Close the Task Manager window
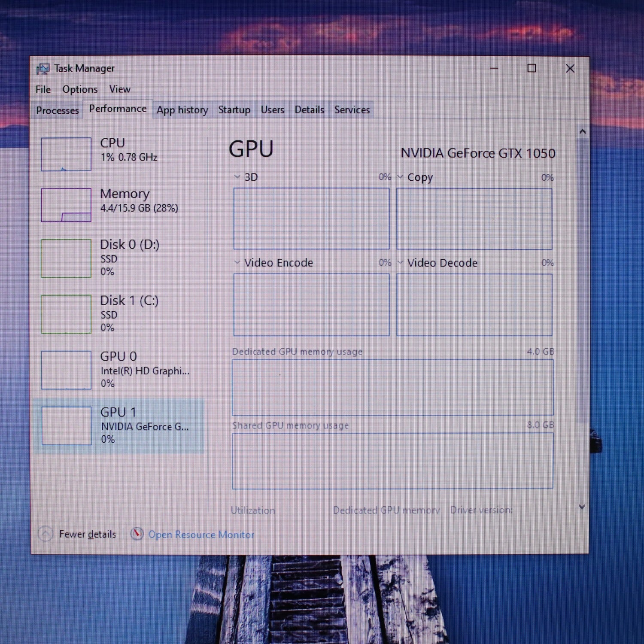 click(570, 68)
